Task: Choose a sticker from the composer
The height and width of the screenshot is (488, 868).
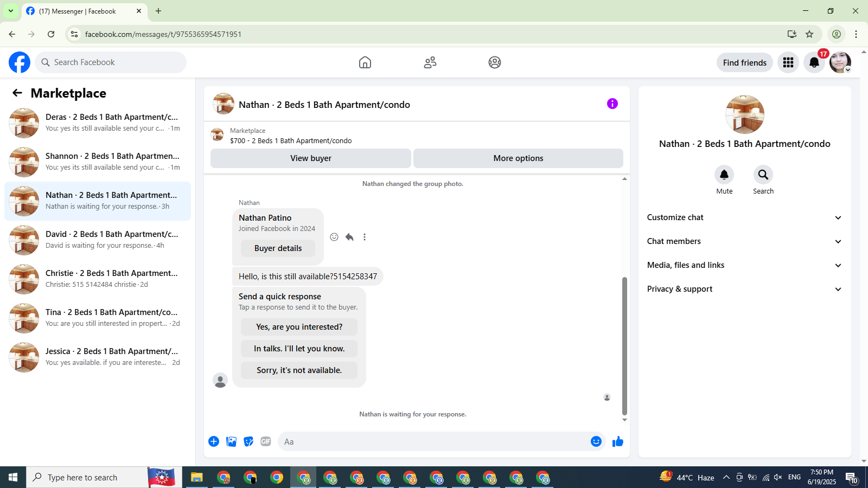Action: click(x=248, y=441)
